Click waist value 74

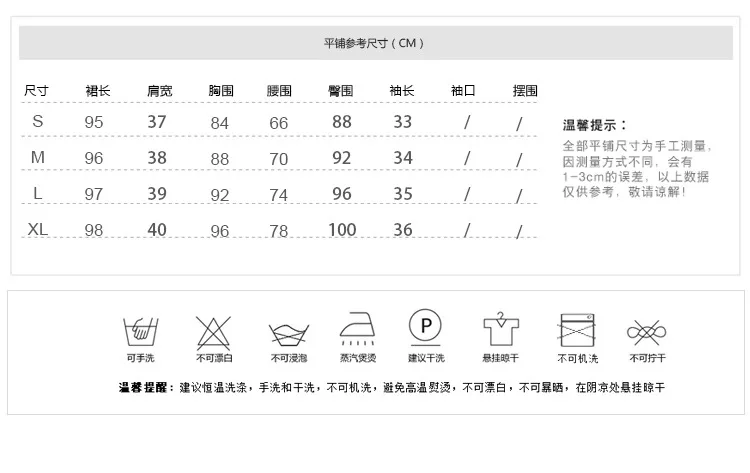tap(278, 195)
